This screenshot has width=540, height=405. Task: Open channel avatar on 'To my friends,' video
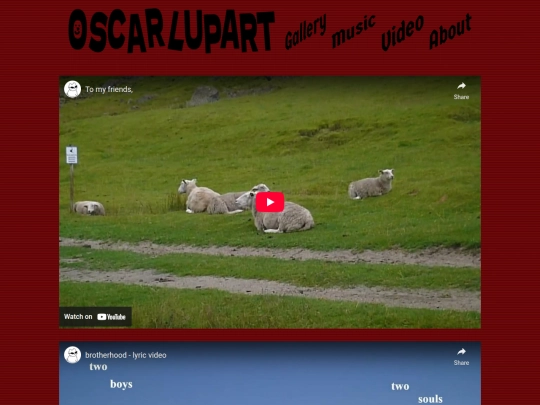point(72,89)
